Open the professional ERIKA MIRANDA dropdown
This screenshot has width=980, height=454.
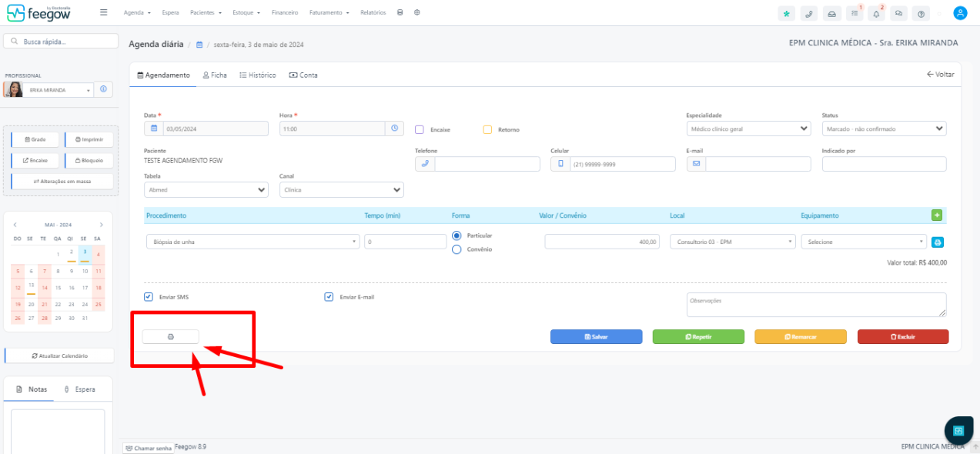(58, 90)
